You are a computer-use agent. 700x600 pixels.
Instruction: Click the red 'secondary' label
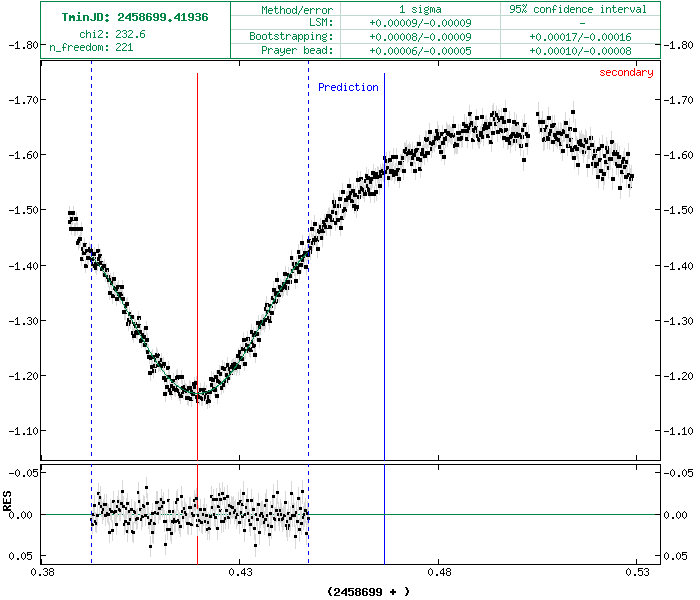pyautogui.click(x=626, y=72)
